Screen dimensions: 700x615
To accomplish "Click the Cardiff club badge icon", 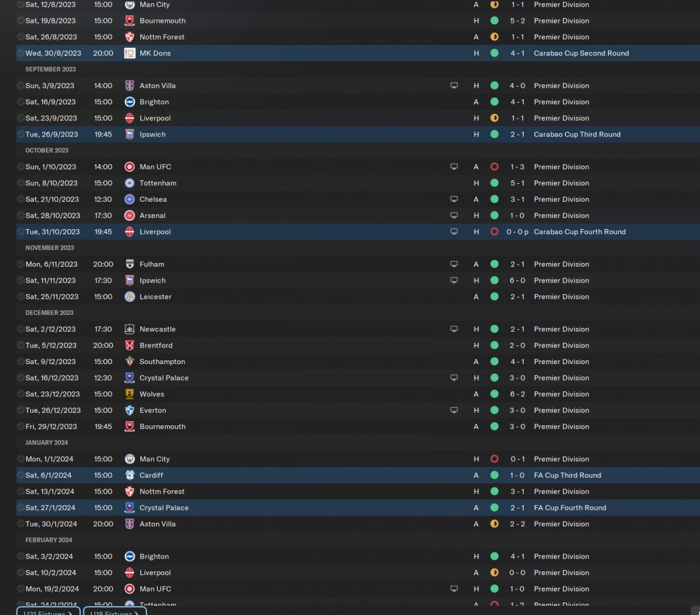I will 130,476.
